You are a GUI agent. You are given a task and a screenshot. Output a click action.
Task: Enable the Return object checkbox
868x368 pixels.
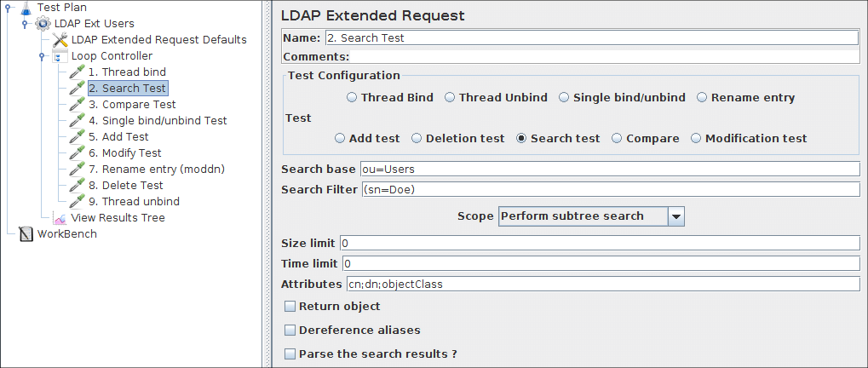pyautogui.click(x=290, y=307)
